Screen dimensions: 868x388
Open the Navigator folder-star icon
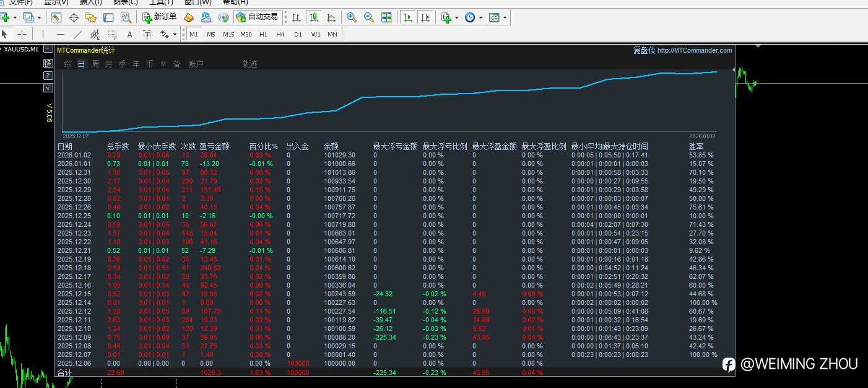coord(91,17)
